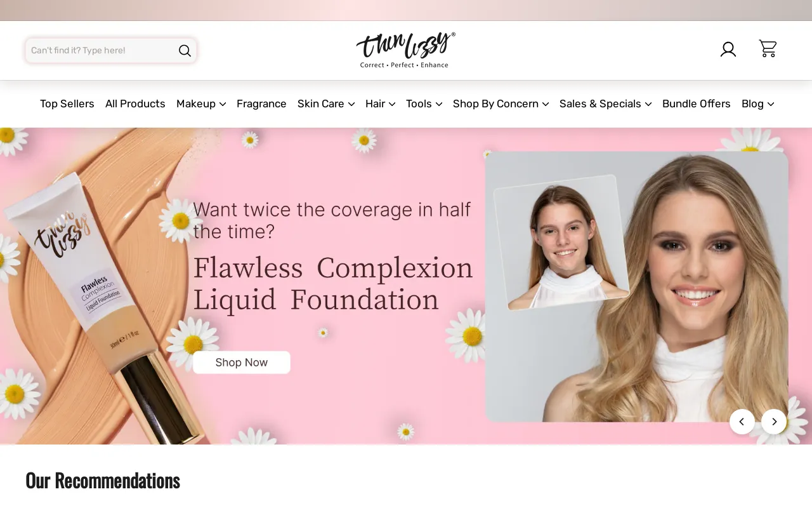Select Top Sellers in navigation
812x508 pixels.
(x=67, y=104)
